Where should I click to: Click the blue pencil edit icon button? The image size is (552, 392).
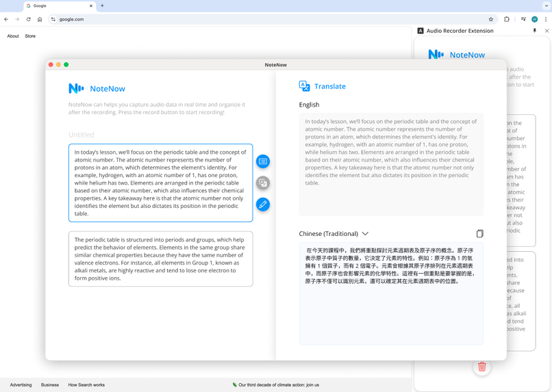(x=262, y=205)
